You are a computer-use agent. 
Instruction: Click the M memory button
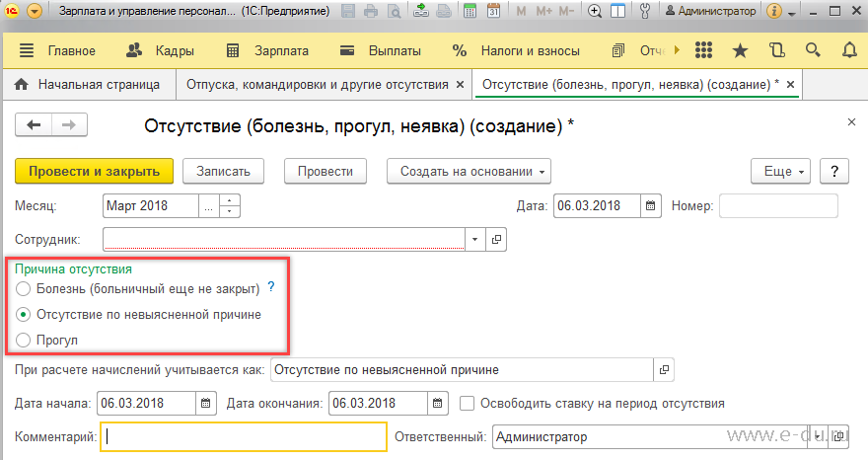pos(521,11)
